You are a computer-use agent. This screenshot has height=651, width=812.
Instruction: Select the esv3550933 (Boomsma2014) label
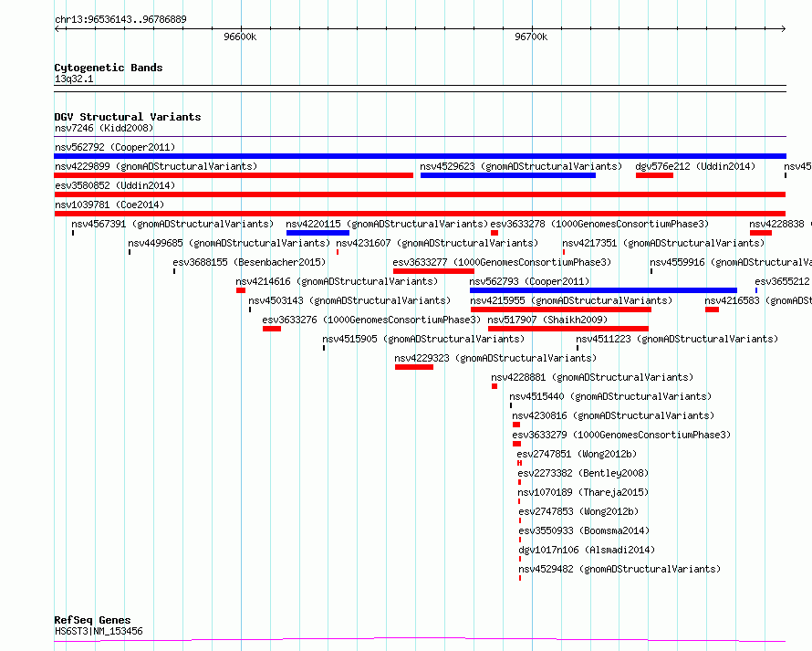[584, 530]
